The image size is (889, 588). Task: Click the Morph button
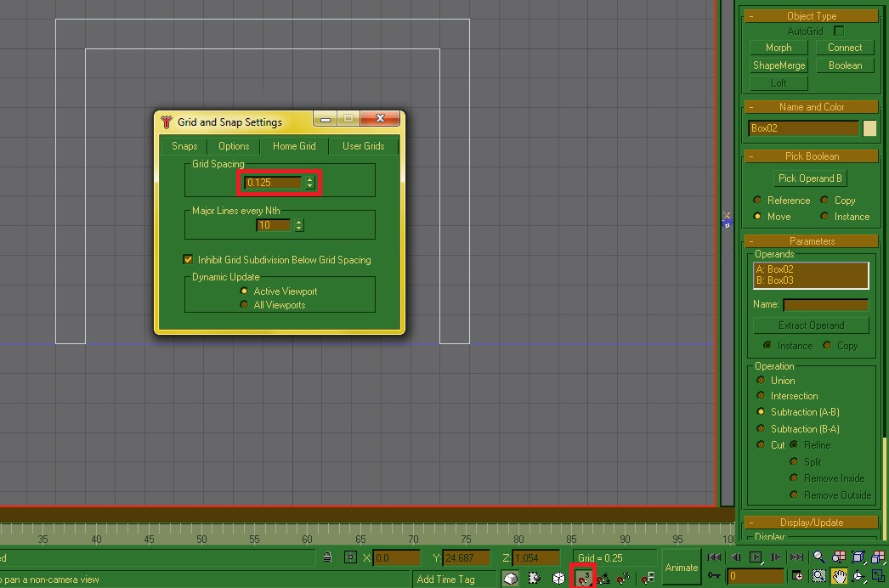(779, 48)
